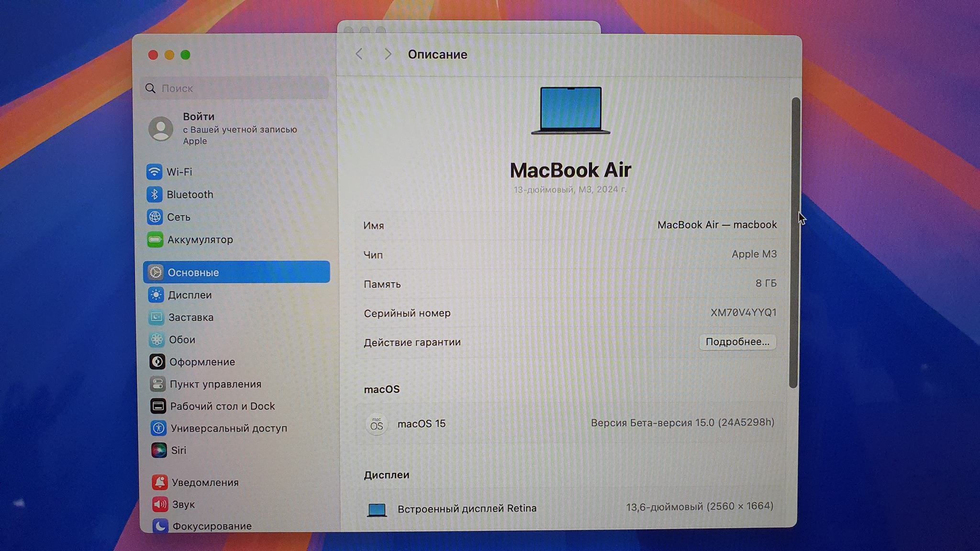Image resolution: width=980 pixels, height=551 pixels.
Task: Select the Обои wallpaper icon
Action: 157,340
